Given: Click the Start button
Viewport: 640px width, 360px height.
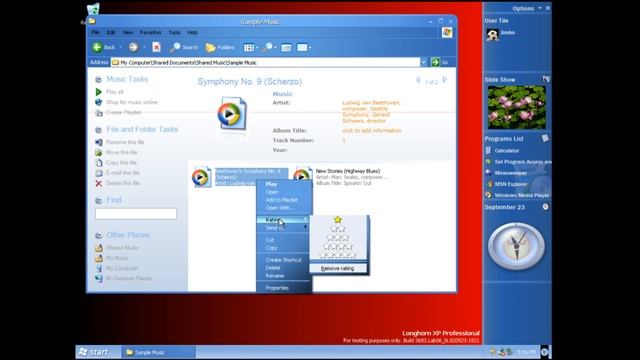Looking at the screenshot, I should point(93,352).
